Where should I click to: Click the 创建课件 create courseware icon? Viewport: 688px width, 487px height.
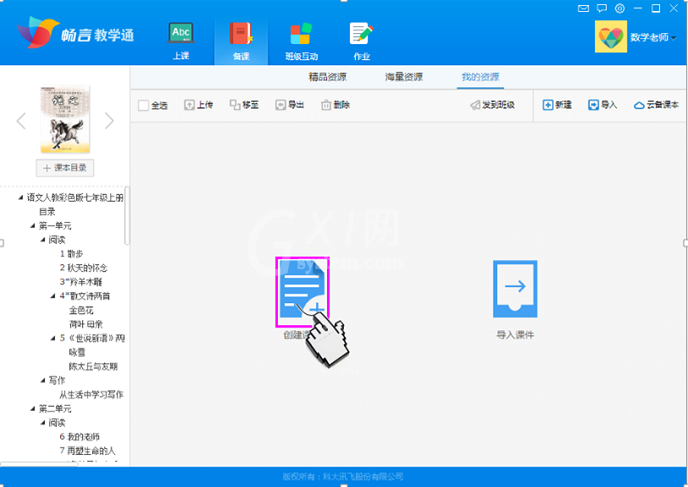click(x=302, y=291)
